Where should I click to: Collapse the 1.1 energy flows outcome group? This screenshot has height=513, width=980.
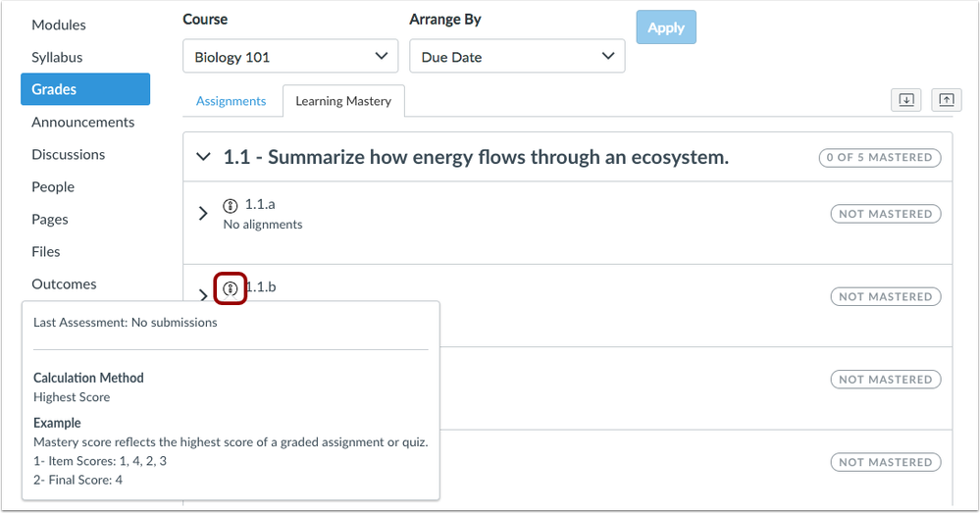(x=204, y=157)
